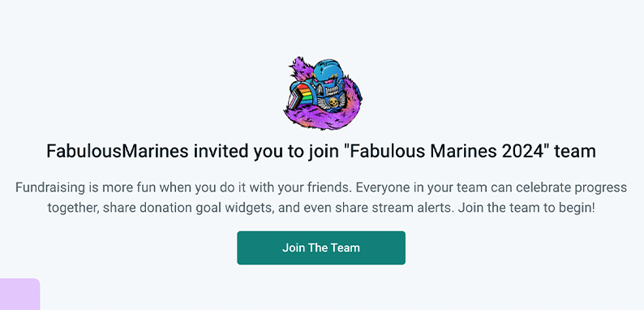Click the Fabulous Marines team avatar image
This screenshot has height=310, width=644.
(x=323, y=94)
